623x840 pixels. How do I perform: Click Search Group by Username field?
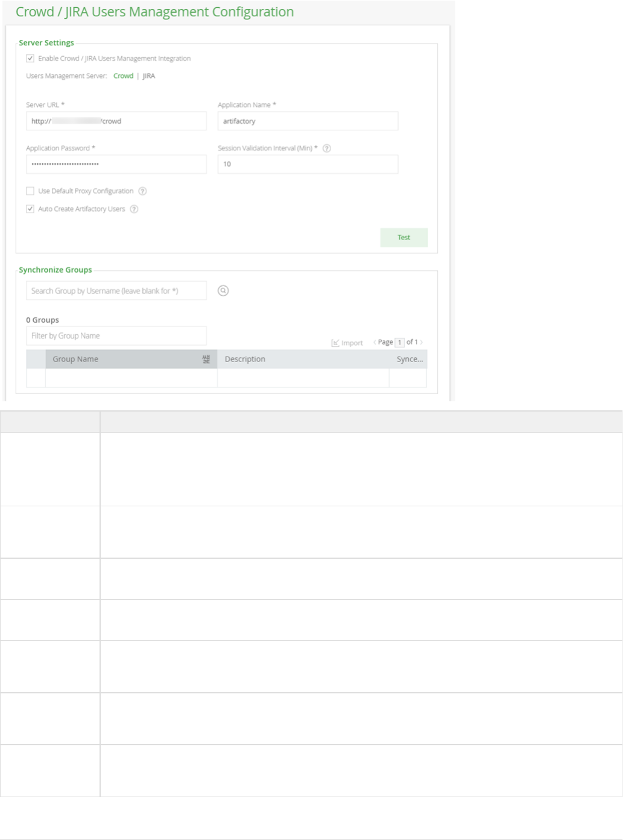[x=116, y=291]
